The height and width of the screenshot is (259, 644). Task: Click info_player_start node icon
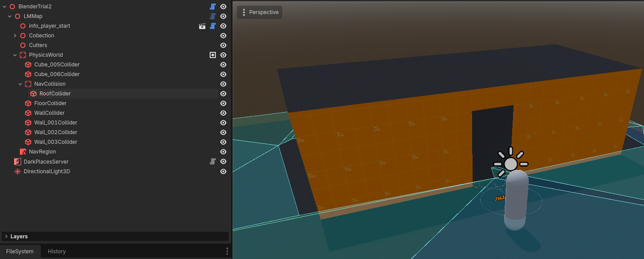pos(23,26)
